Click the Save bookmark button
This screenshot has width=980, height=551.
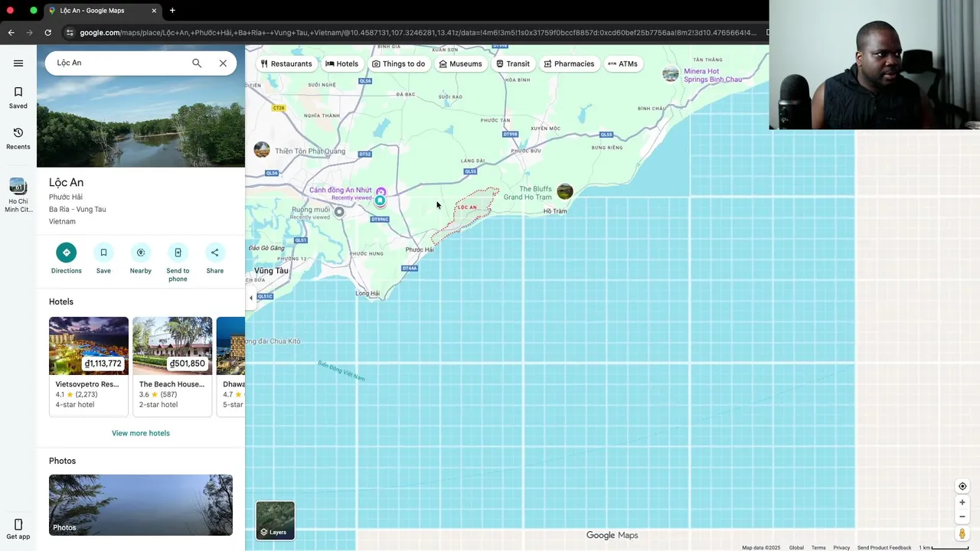pos(103,258)
